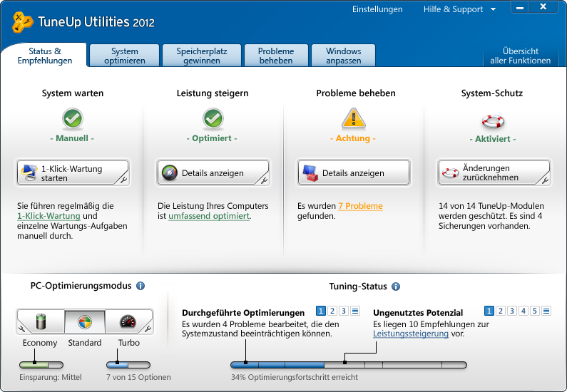This screenshot has height=392, width=567.
Task: Open Economy mode wrench settings
Action: (x=21, y=329)
